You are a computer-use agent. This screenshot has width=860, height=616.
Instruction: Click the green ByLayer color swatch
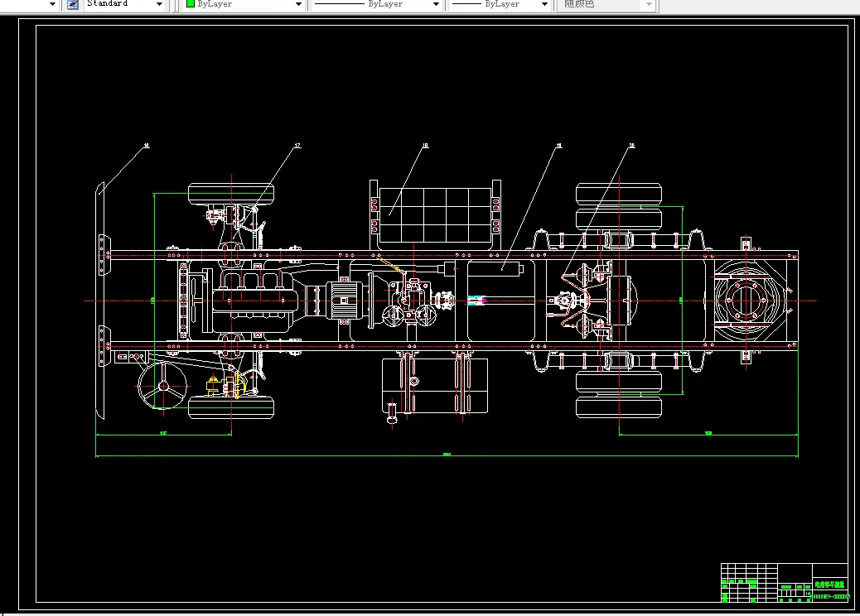190,4
